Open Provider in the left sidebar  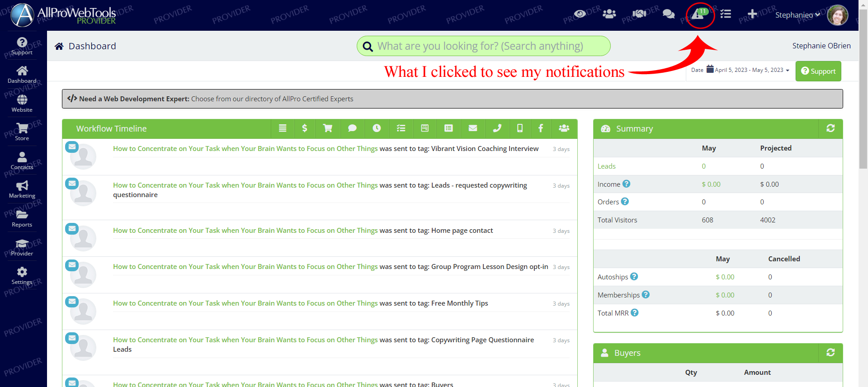(22, 247)
